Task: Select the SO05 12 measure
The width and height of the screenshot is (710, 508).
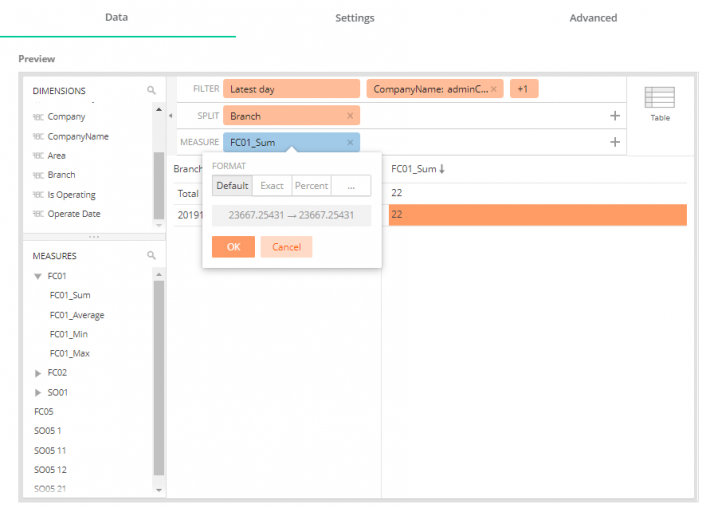Action: (50, 470)
